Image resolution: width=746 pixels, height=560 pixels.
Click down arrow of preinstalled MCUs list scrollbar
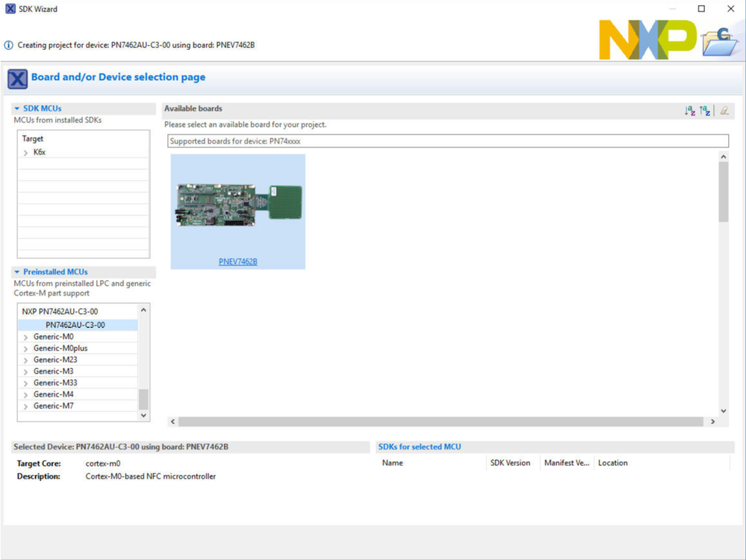[143, 415]
